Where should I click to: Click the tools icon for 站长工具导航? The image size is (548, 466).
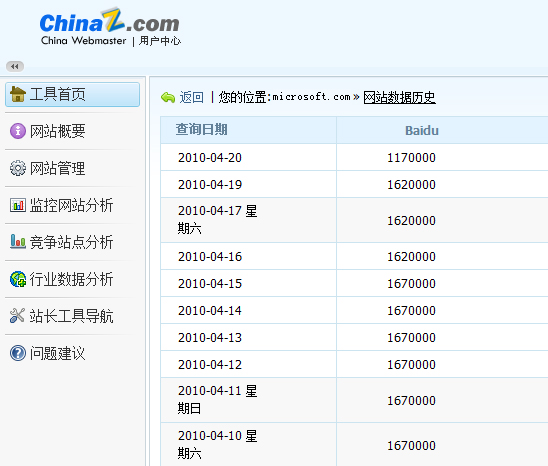click(x=17, y=316)
